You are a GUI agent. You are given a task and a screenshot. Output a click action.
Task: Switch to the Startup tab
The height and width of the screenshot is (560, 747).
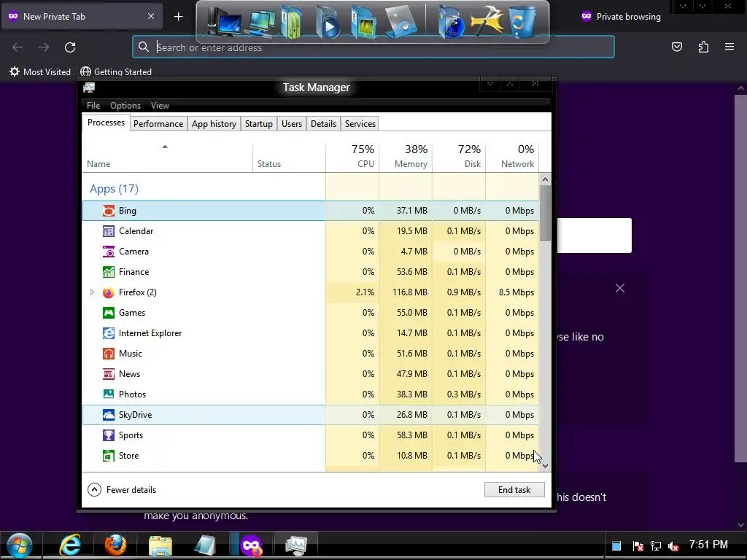pos(259,124)
